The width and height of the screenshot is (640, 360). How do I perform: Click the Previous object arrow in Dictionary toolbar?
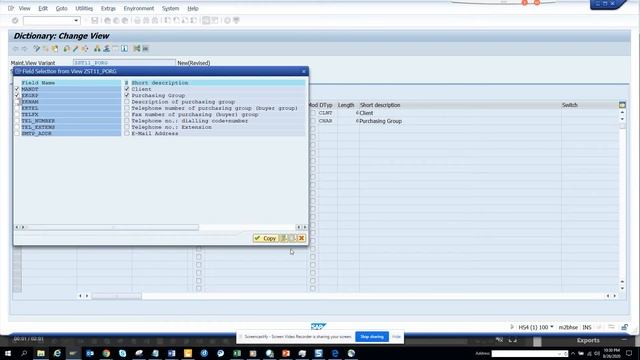click(16, 49)
